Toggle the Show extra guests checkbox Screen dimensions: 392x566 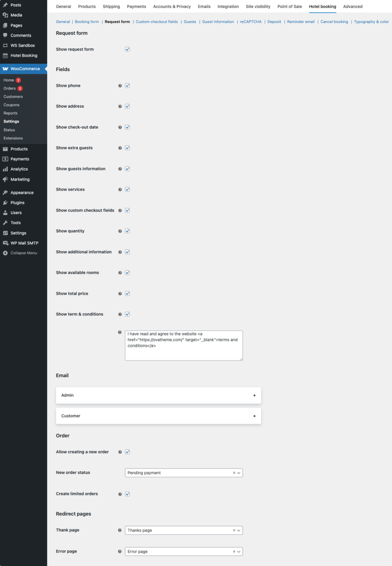pos(128,148)
